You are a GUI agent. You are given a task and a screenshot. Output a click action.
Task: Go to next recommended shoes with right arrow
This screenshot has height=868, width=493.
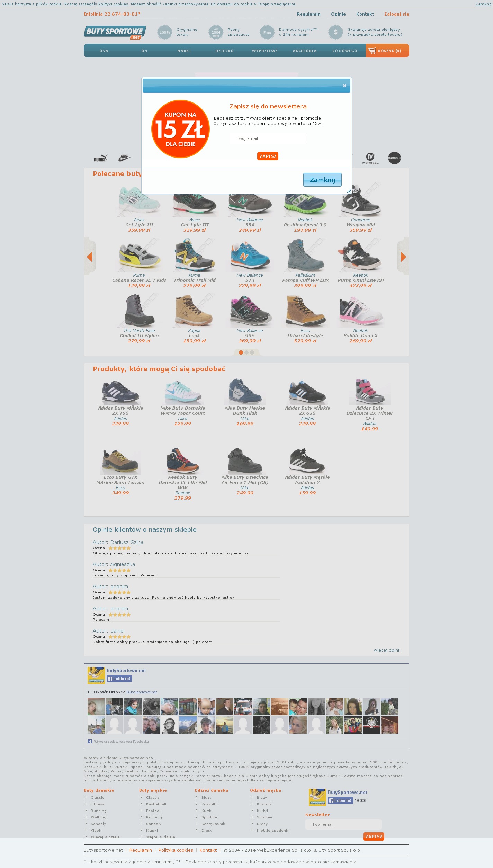(x=403, y=257)
